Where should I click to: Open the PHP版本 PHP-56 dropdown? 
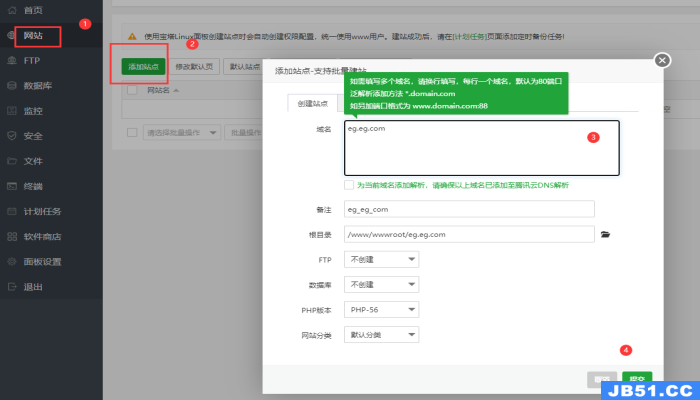coord(381,309)
